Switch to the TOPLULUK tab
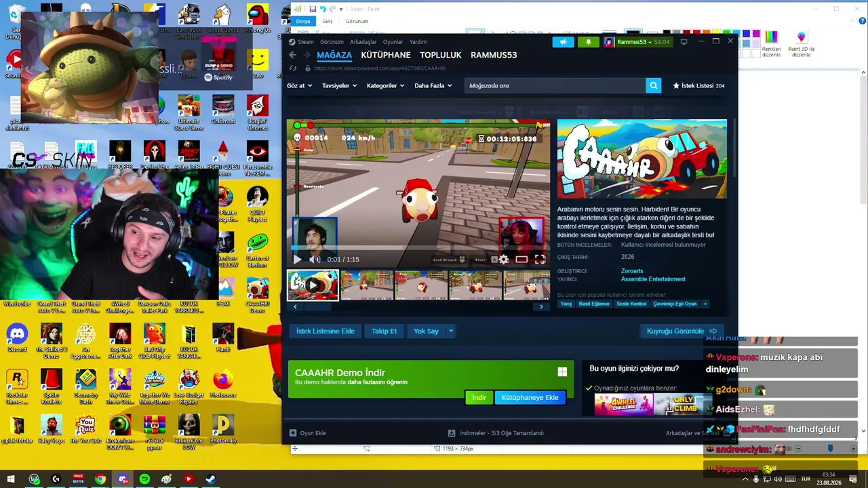This screenshot has height=488, width=868. click(441, 55)
